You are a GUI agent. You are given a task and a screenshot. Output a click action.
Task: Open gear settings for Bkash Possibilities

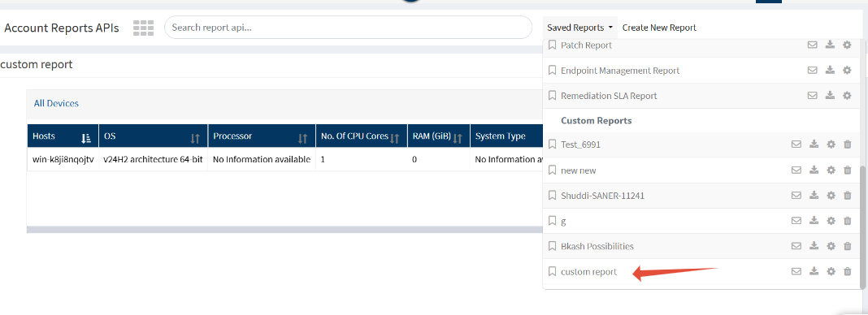coord(831,246)
